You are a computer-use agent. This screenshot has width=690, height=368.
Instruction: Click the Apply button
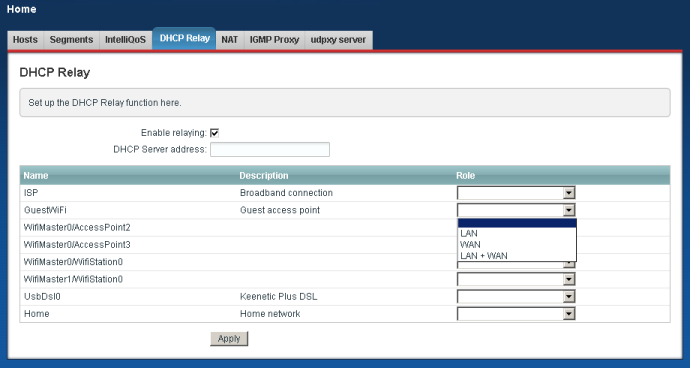(x=229, y=339)
